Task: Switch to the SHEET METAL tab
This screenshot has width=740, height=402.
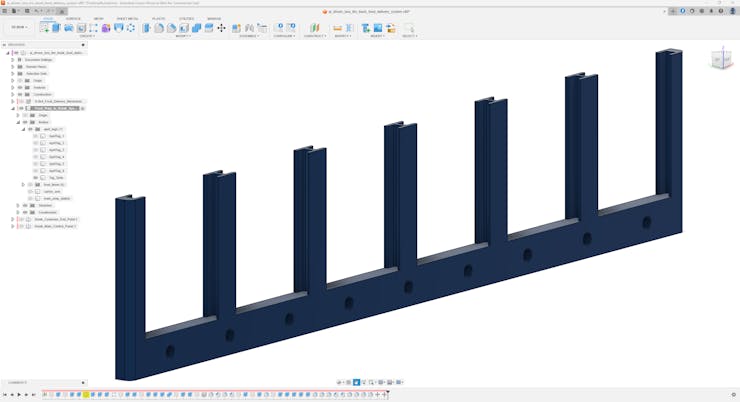Action: click(x=127, y=18)
